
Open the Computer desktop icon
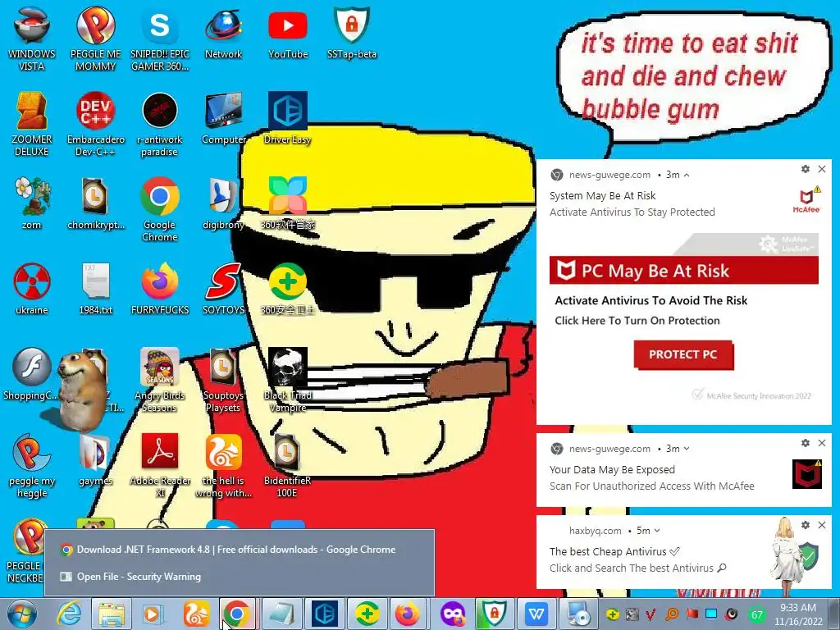[223, 119]
